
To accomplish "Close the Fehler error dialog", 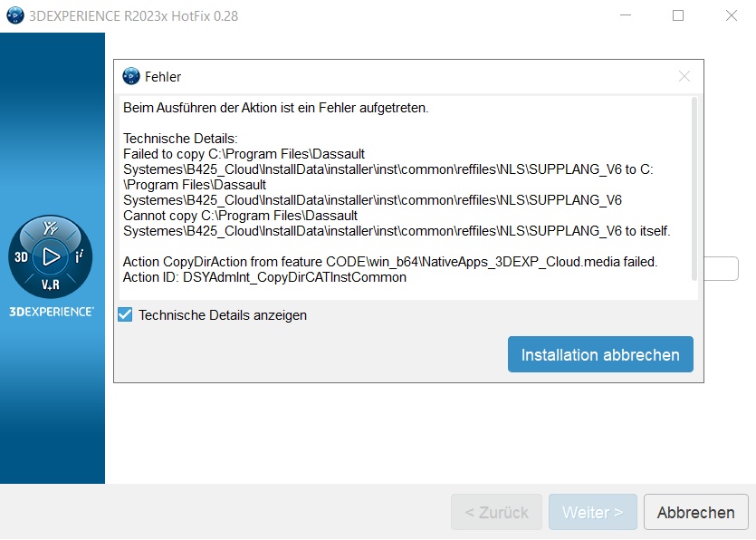I will click(x=684, y=76).
